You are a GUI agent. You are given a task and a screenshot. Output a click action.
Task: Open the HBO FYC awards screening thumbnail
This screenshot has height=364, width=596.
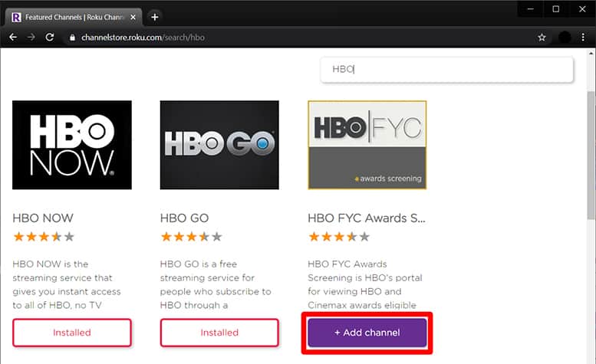(x=367, y=145)
